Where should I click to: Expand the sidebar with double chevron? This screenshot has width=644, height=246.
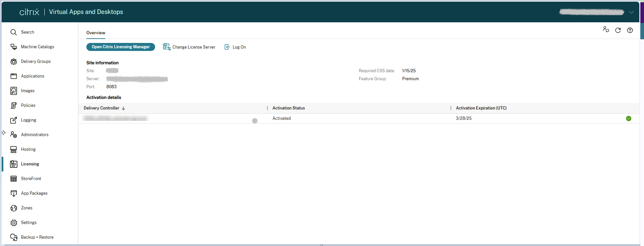[4, 133]
